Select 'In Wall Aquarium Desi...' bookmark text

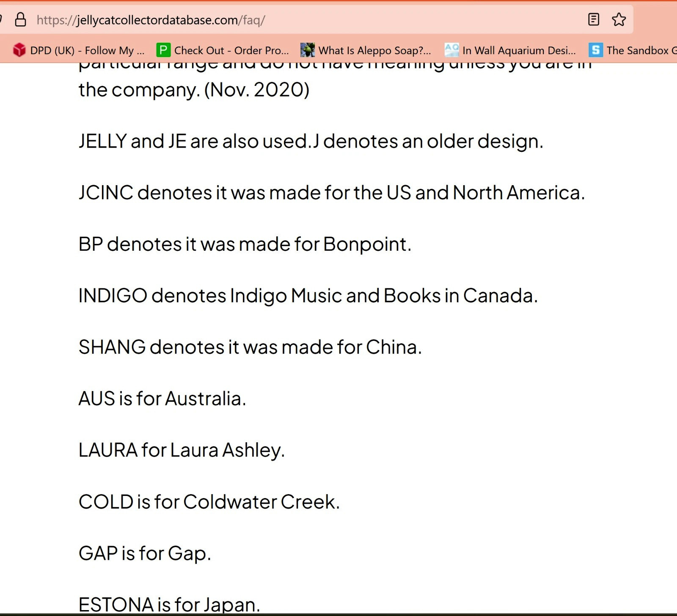[x=519, y=51]
